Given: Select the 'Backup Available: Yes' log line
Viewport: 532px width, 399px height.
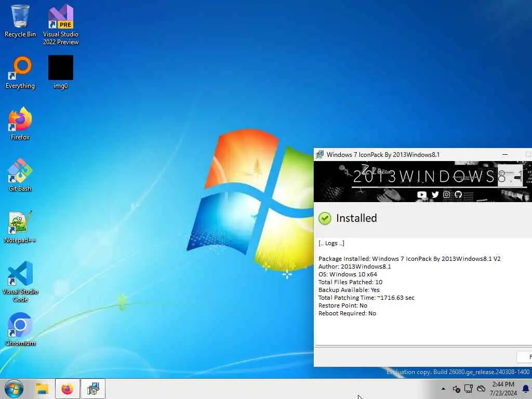Looking at the screenshot, I should 349,290.
